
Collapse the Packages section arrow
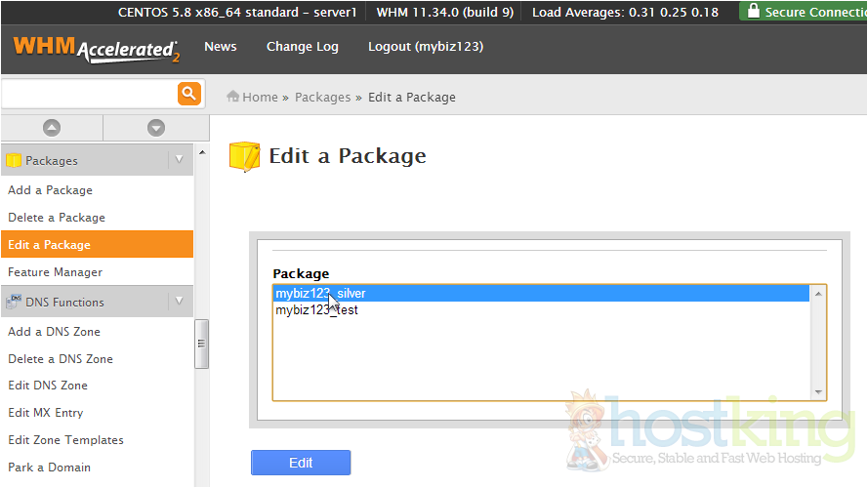[179, 160]
